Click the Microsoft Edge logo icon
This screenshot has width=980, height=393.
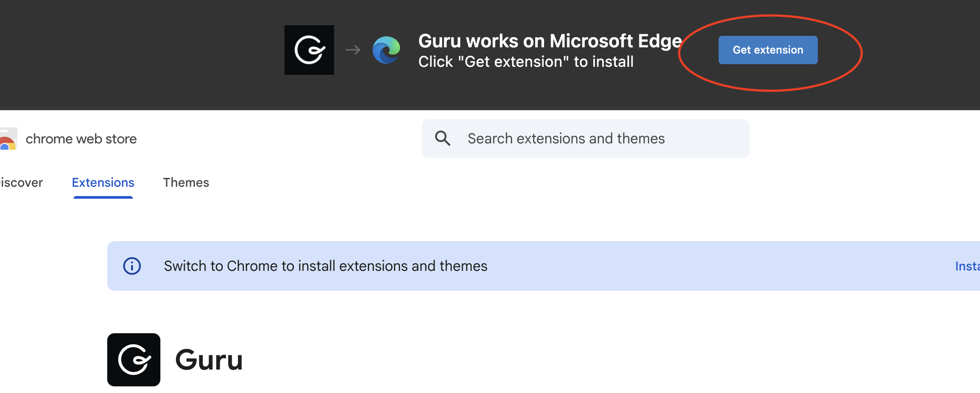[386, 50]
